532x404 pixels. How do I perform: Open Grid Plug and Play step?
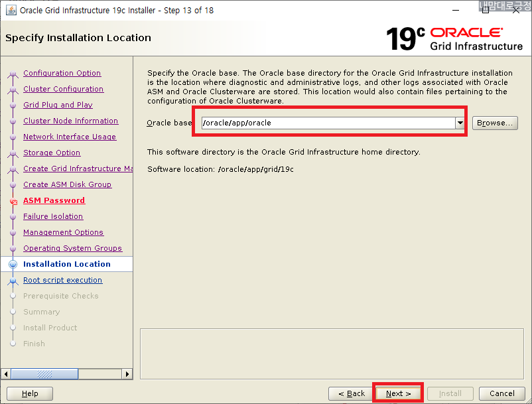point(58,105)
